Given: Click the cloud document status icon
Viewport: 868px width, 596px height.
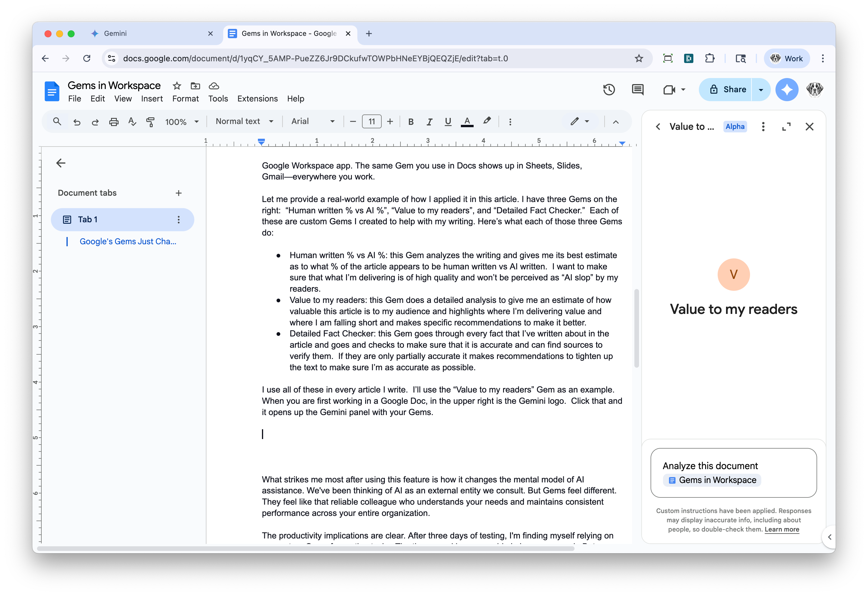Looking at the screenshot, I should pyautogui.click(x=214, y=86).
